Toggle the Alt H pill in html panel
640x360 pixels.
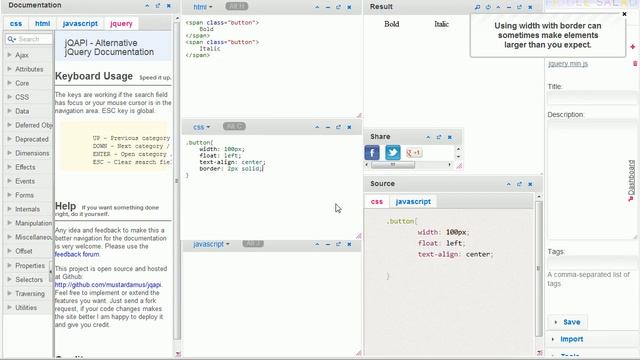pos(237,7)
